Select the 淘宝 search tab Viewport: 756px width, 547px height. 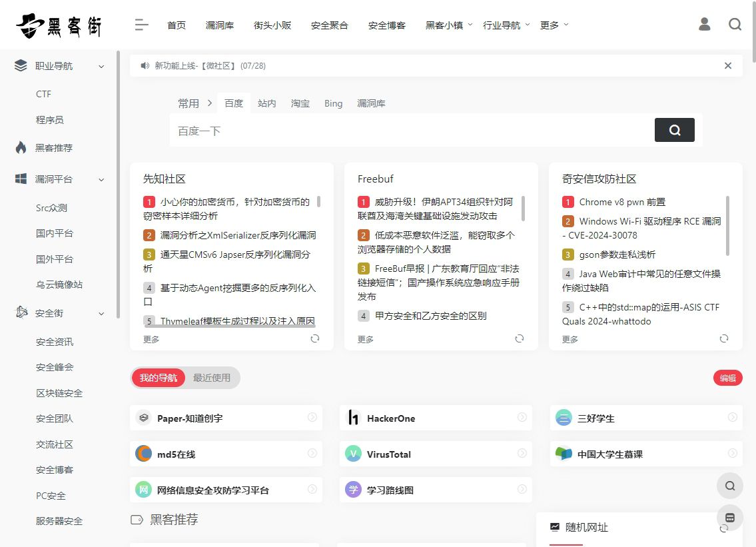300,103
